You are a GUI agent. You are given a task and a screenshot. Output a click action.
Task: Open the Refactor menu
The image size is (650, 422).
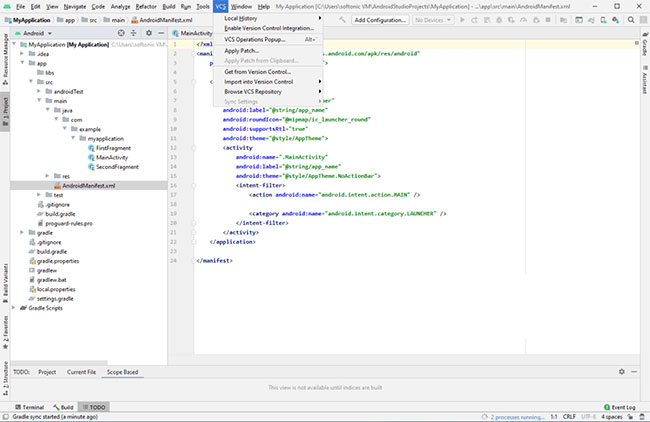coord(146,7)
